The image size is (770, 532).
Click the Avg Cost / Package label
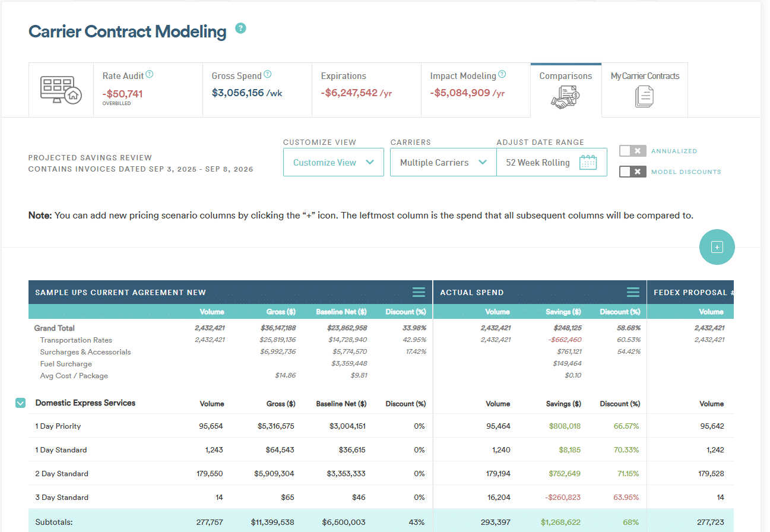pyautogui.click(x=74, y=376)
